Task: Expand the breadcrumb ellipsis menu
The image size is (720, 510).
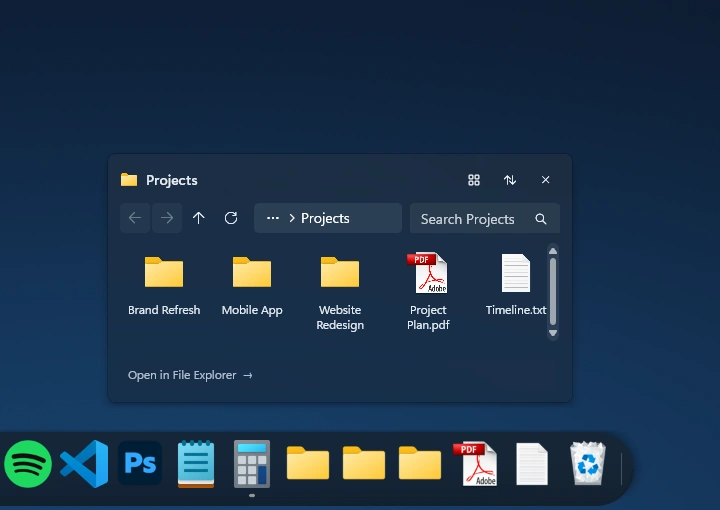Action: [x=273, y=218]
